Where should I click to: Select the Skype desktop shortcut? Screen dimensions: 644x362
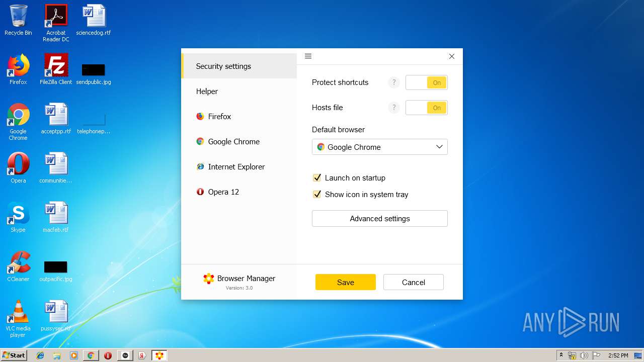pyautogui.click(x=18, y=217)
